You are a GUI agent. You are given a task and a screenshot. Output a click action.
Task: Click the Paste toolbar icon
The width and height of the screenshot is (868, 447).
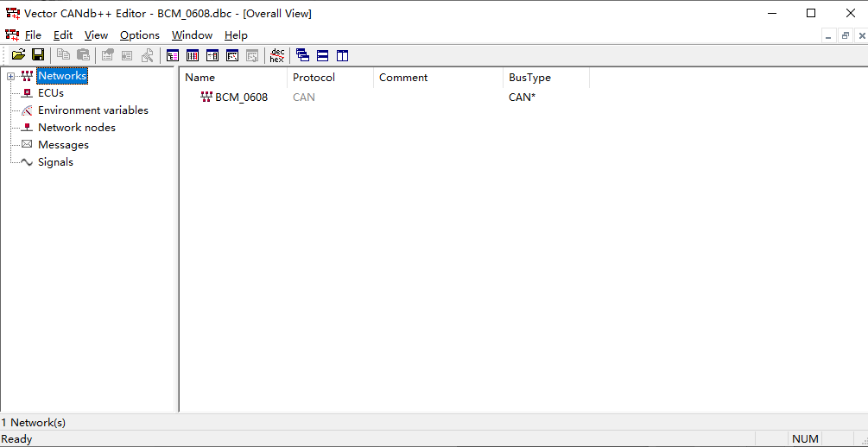pyautogui.click(x=83, y=54)
